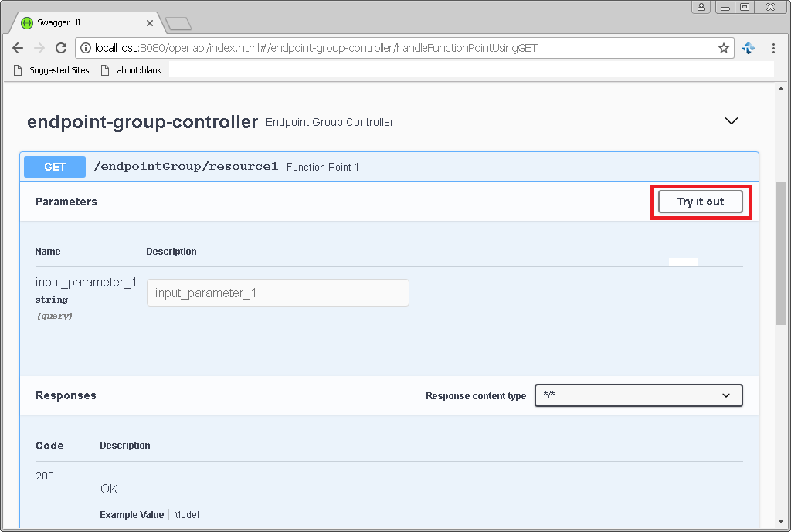Click the input_parameter_1 text field
791x532 pixels.
click(x=278, y=293)
